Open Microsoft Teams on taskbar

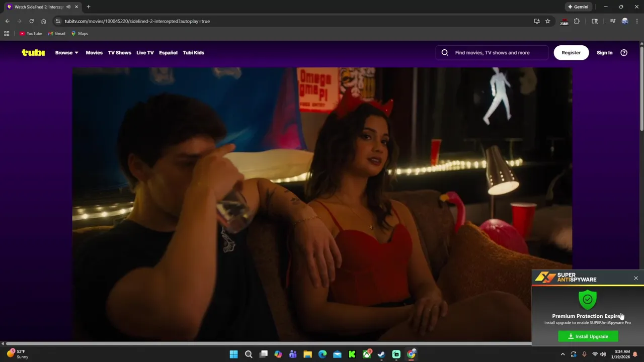(293, 354)
